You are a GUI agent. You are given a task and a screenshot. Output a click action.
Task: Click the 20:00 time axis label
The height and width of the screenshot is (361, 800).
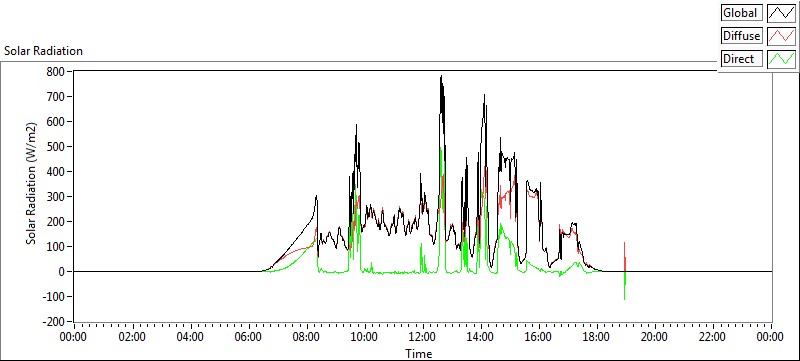pos(655,337)
